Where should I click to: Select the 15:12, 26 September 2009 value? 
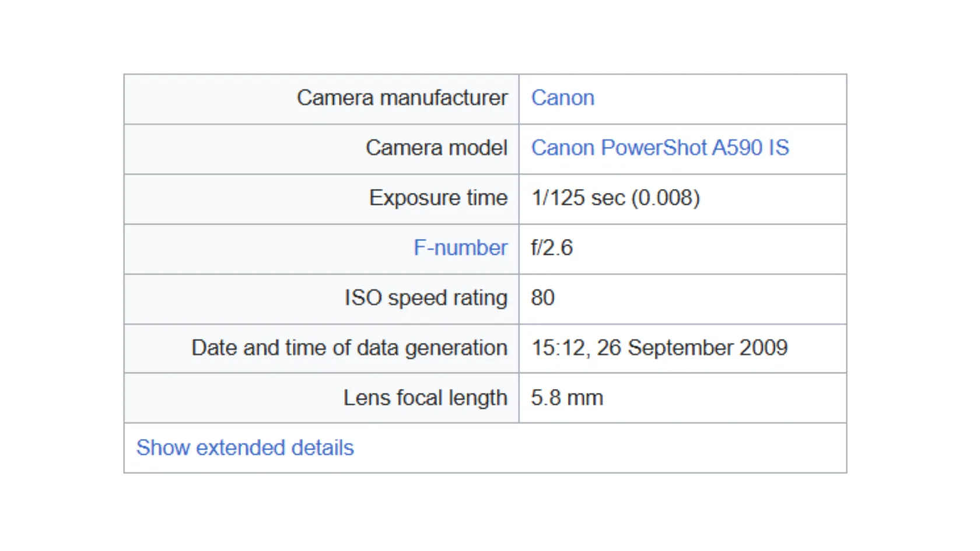coord(659,348)
